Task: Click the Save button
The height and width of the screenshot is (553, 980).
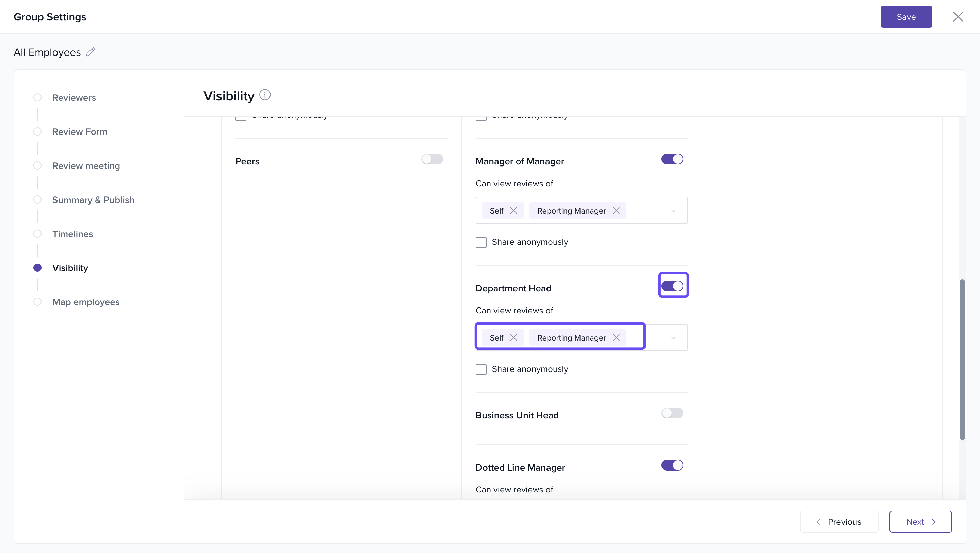Action: [x=906, y=17]
